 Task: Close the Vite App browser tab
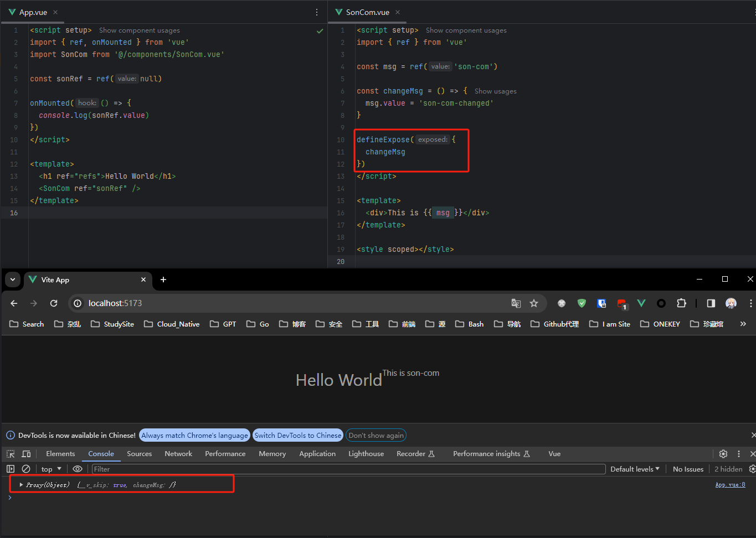tap(143, 280)
